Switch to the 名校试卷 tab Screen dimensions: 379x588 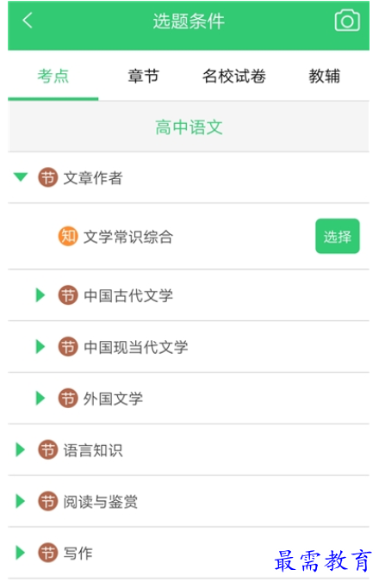(233, 76)
